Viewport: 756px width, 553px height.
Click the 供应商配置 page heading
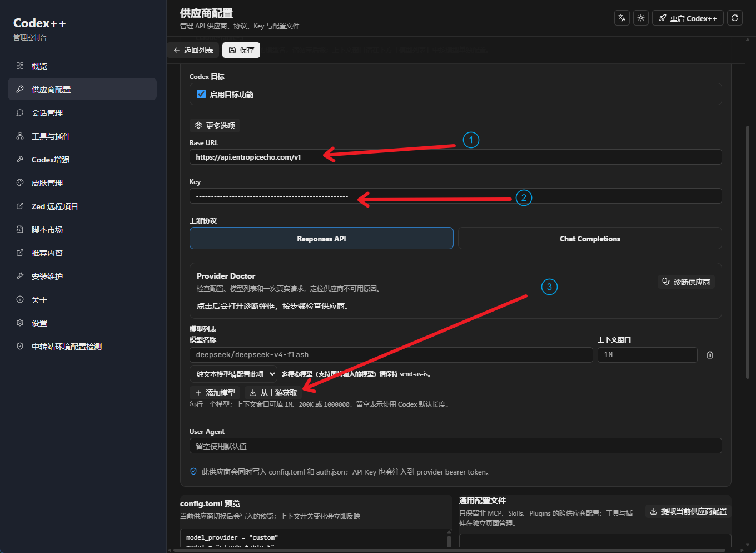[x=206, y=13]
